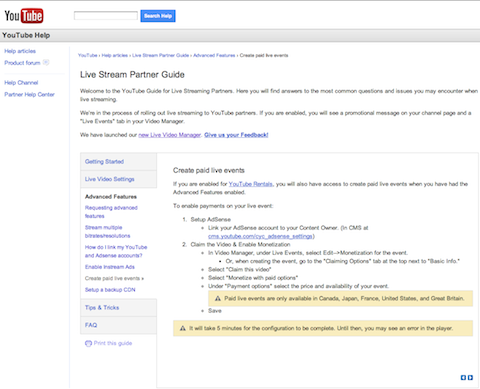Collapse the Advanced Features section header
Viewport: 480px width, 389px height.
111,197
